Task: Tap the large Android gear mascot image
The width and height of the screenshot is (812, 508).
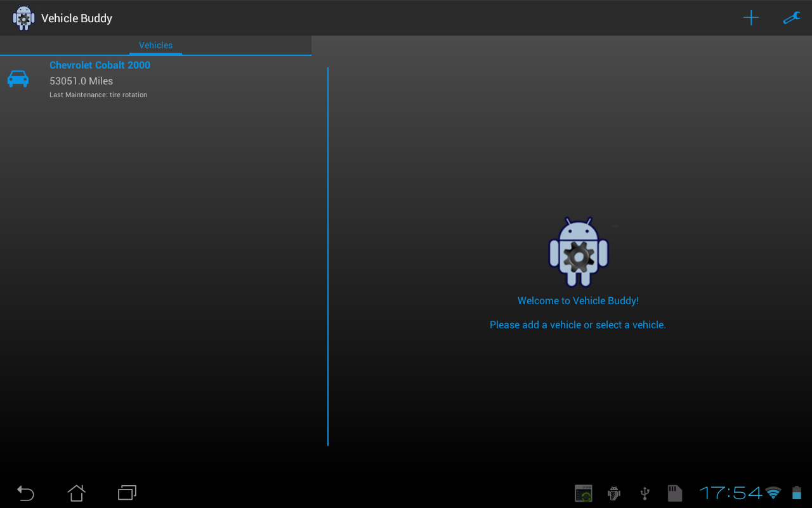Action: pyautogui.click(x=579, y=252)
